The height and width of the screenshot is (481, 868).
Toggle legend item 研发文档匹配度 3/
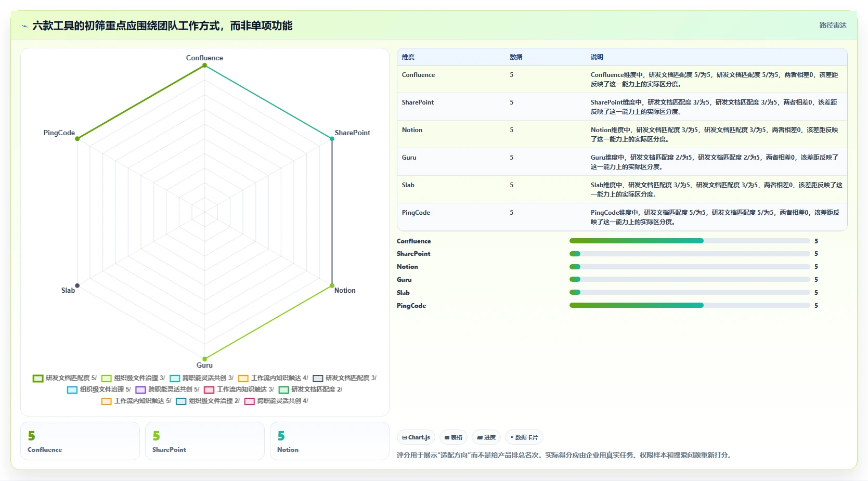coord(344,378)
